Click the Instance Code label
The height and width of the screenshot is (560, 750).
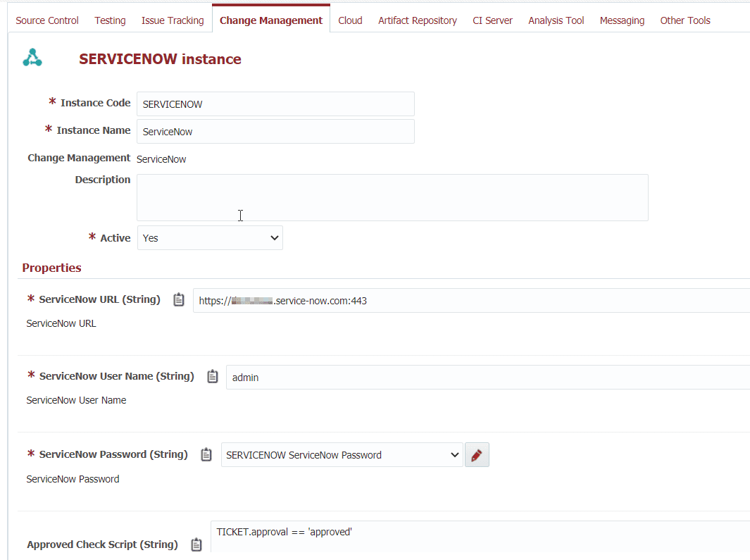pyautogui.click(x=95, y=103)
